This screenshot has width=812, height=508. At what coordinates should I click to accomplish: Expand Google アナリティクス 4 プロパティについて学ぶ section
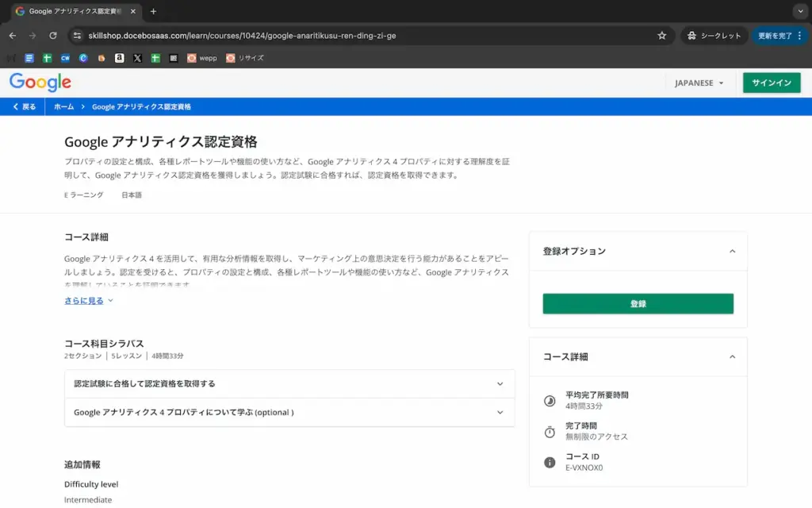pyautogui.click(x=289, y=413)
